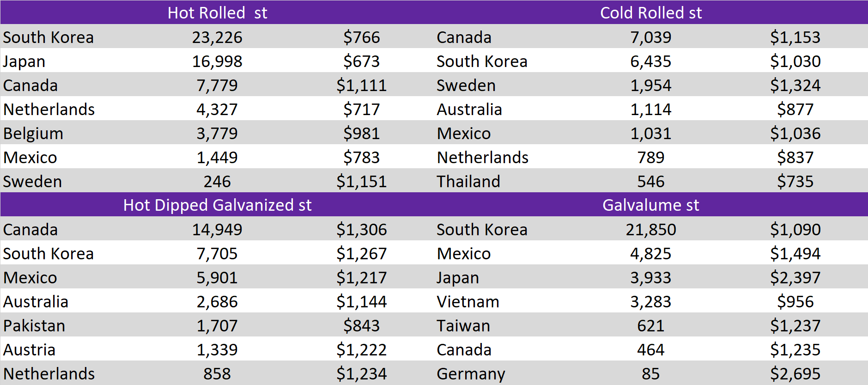Click the 21,850 South Korea Galvalume volume

pos(651,229)
